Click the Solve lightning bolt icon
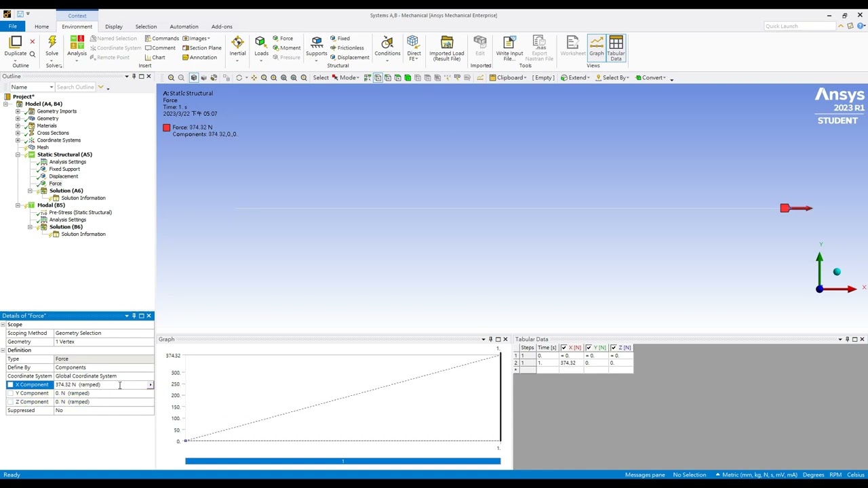The width and height of the screenshot is (868, 488). [52, 42]
